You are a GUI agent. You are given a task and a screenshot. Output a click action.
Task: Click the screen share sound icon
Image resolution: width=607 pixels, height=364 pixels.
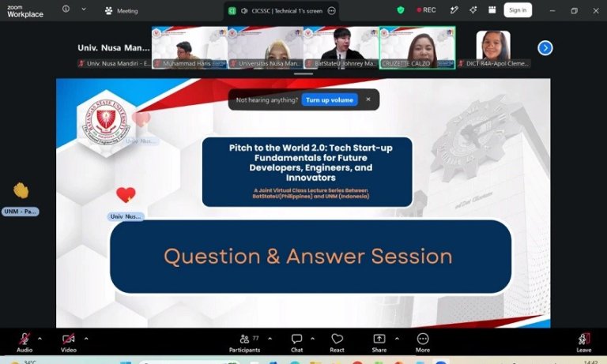click(x=244, y=11)
